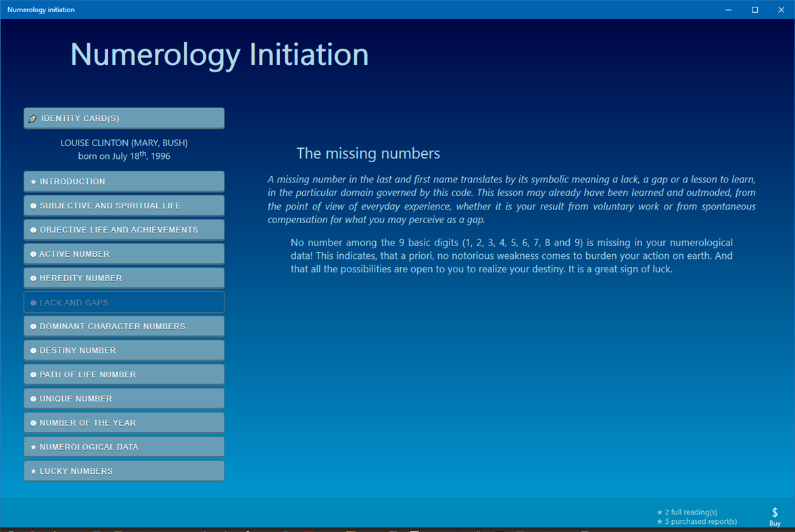This screenshot has width=795, height=532.
Task: Open the OBJECTIVE LIFE AND ACHIEVEMENTS section
Action: tap(124, 229)
